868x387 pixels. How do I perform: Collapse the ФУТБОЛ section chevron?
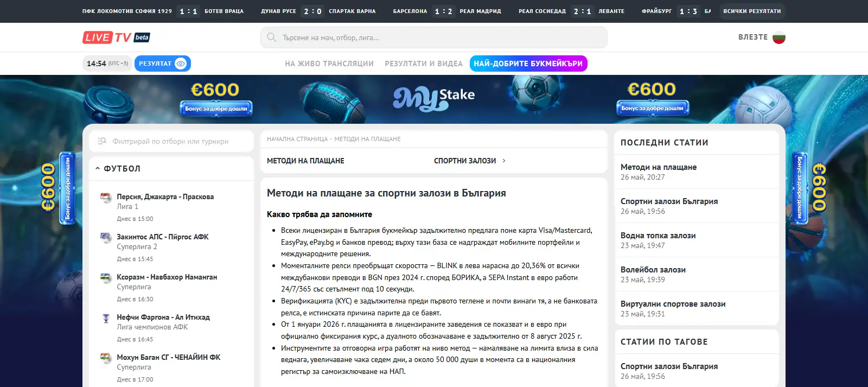click(x=98, y=169)
